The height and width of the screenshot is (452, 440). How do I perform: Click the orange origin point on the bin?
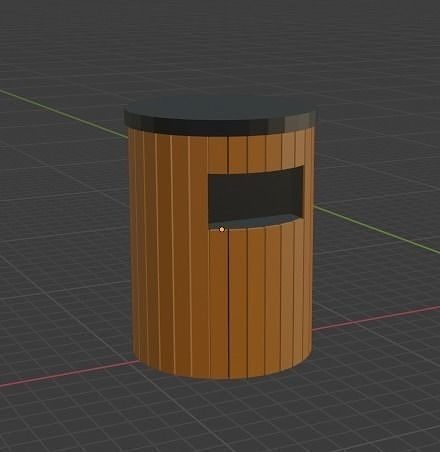[222, 229]
